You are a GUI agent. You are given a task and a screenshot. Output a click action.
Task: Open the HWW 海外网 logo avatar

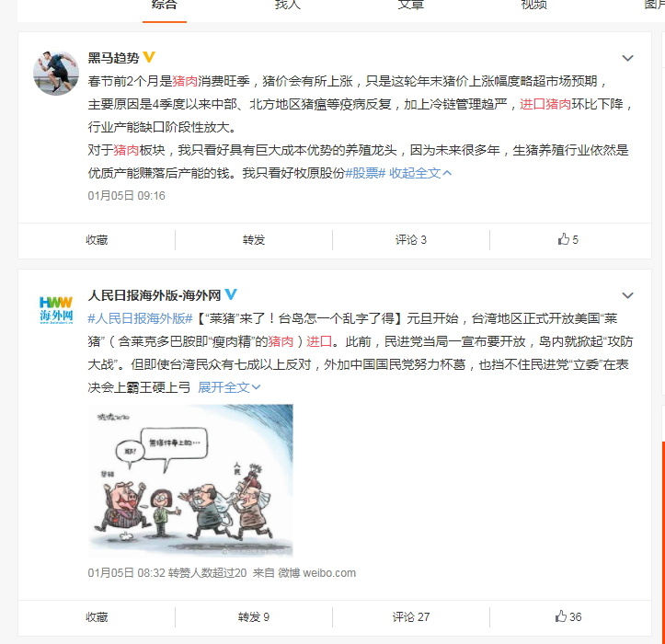point(56,310)
